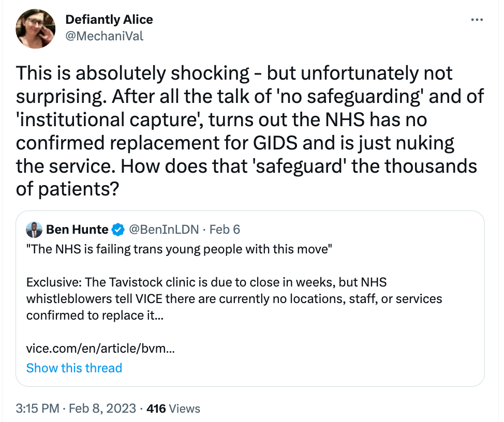This screenshot has width=504, height=422.
Task: Click the 'Exclusive: The Tavistock clinic' line
Action: 206,284
